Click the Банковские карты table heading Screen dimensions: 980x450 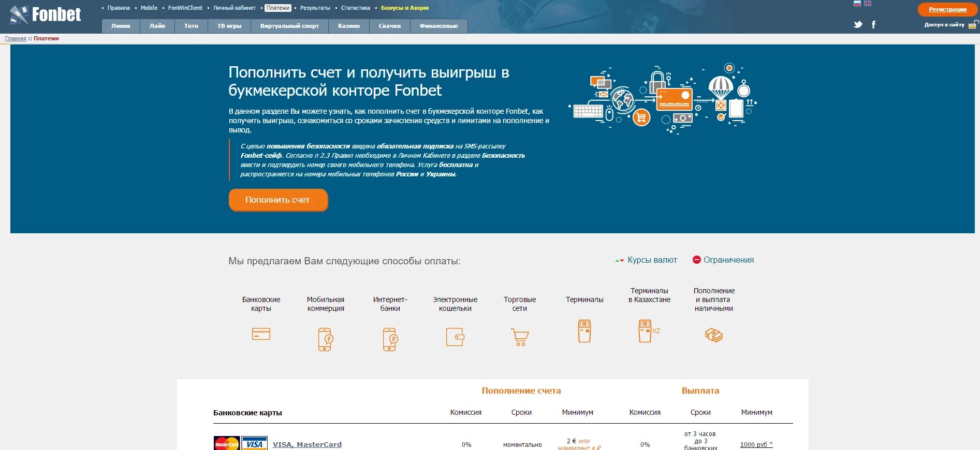click(x=247, y=413)
